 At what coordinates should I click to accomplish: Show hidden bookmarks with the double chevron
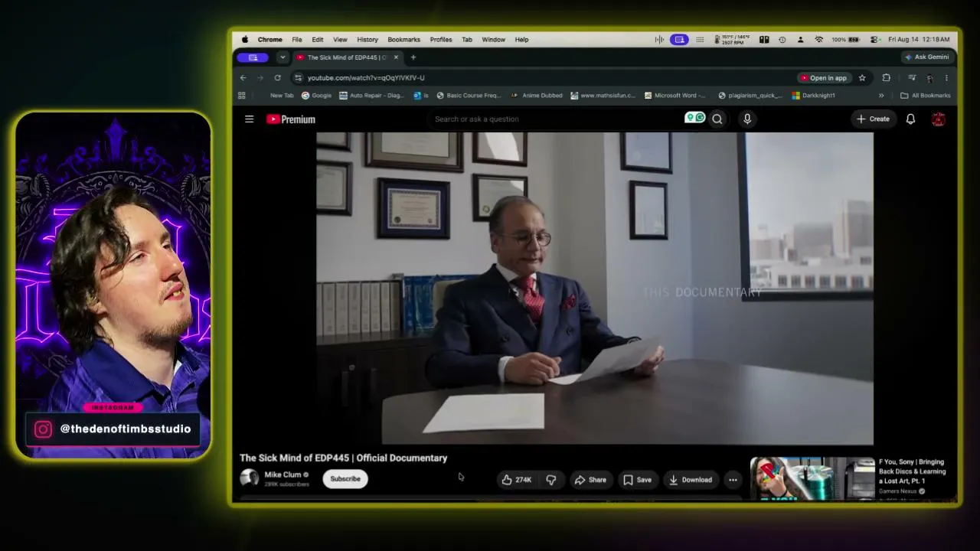(x=881, y=96)
